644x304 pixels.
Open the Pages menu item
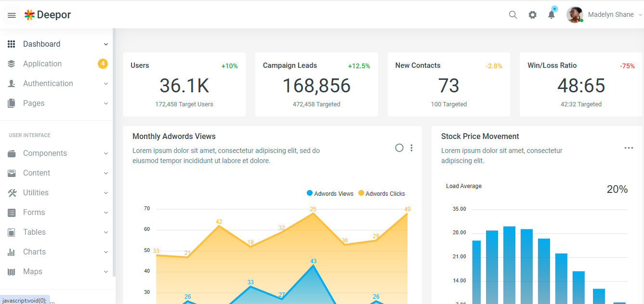pos(34,103)
